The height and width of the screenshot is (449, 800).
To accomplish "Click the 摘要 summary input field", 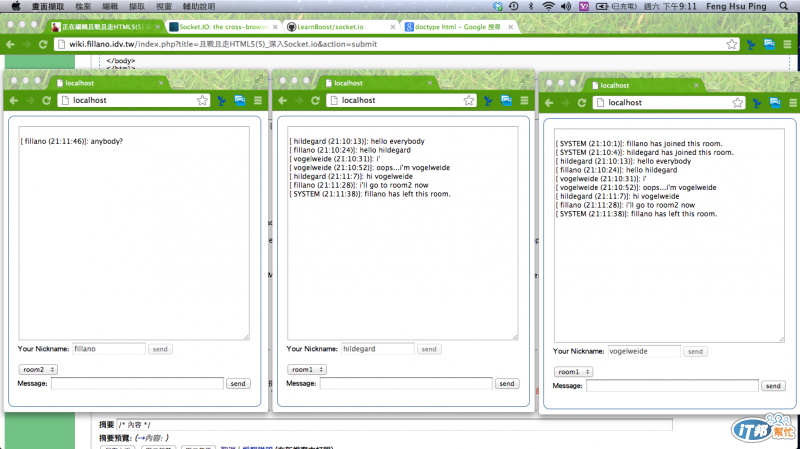I will (394, 425).
